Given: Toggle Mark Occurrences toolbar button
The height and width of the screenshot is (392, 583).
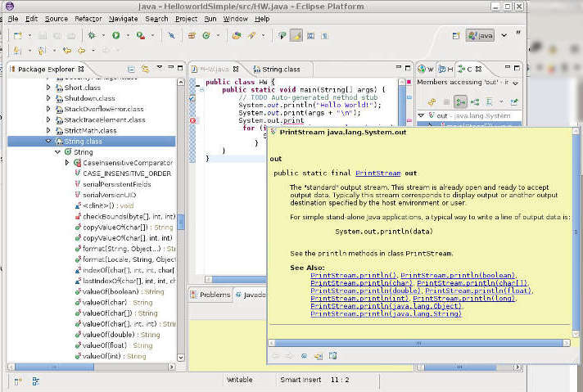Looking at the screenshot, I should pos(296,36).
